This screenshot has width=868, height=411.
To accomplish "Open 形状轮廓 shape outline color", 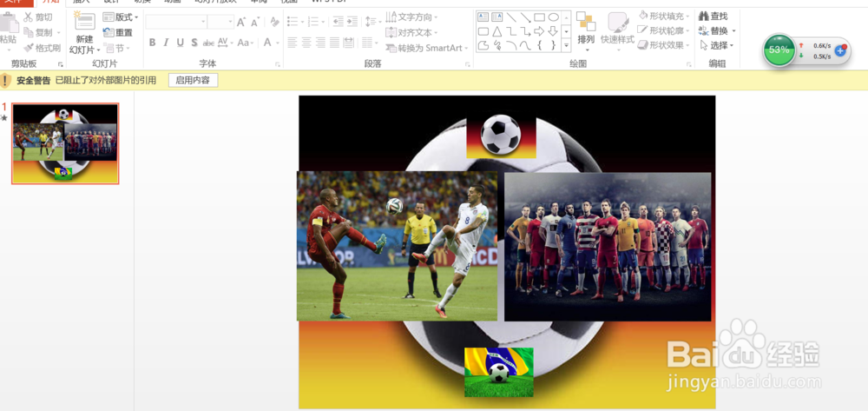I will coord(663,31).
